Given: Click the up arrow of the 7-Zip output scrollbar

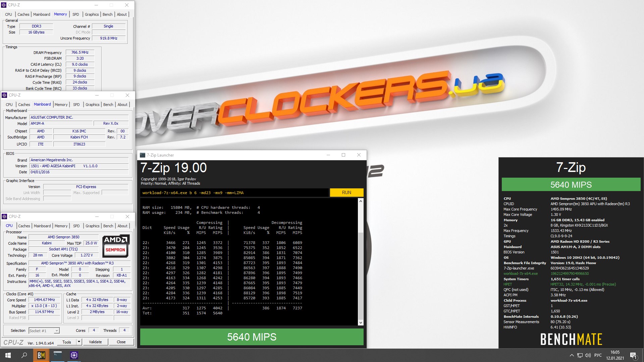Looking at the screenshot, I should pos(361,201).
